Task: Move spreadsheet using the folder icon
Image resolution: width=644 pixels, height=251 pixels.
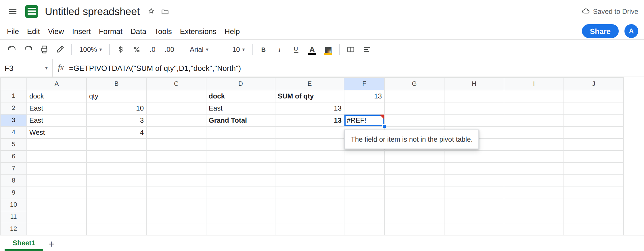Action: point(165,12)
